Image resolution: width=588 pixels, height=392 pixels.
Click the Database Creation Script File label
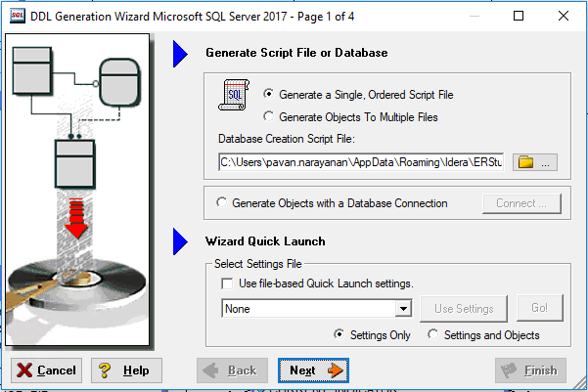point(287,139)
